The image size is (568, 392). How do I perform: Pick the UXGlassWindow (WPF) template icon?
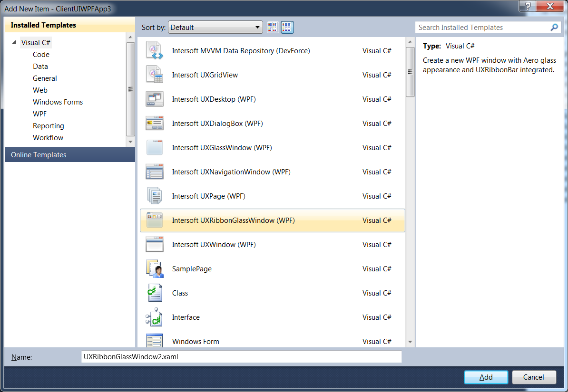pos(155,147)
